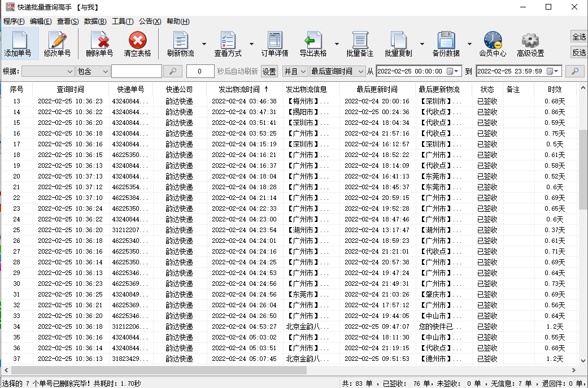This screenshot has width=588, height=388.
Task: Expand the arrow beside 查看方式
Action: pos(251,44)
